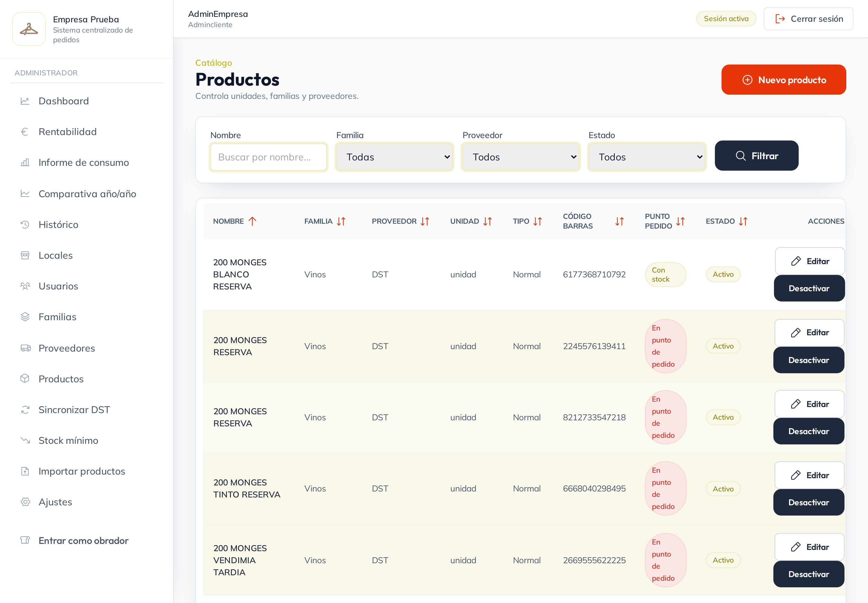Focus the Buscar por nombre input
This screenshot has height=603, width=868.
[x=268, y=157]
